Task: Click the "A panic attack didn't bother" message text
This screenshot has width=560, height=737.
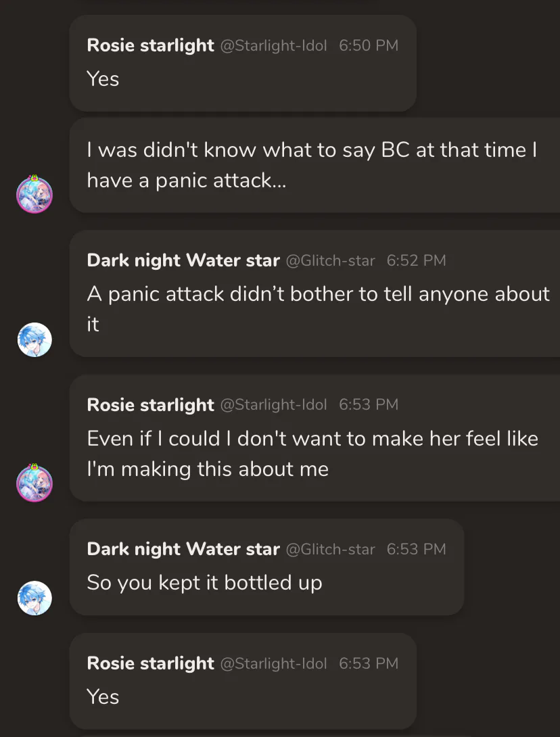Action: 318,308
